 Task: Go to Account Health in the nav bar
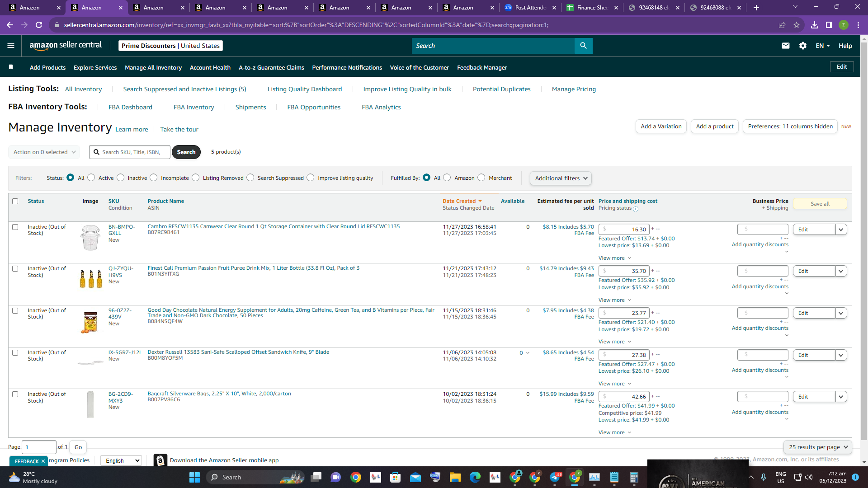210,67
